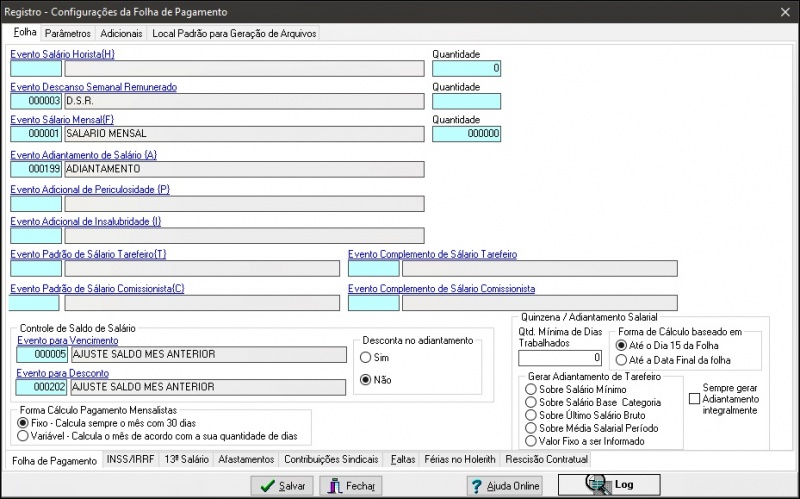This screenshot has width=800, height=499.
Task: Close the Registro configuration window
Action: point(785,12)
